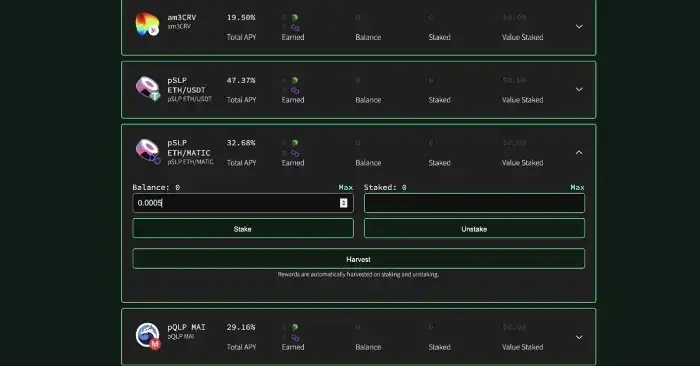Click the Unstake button
The height and width of the screenshot is (366, 700).
pos(474,229)
